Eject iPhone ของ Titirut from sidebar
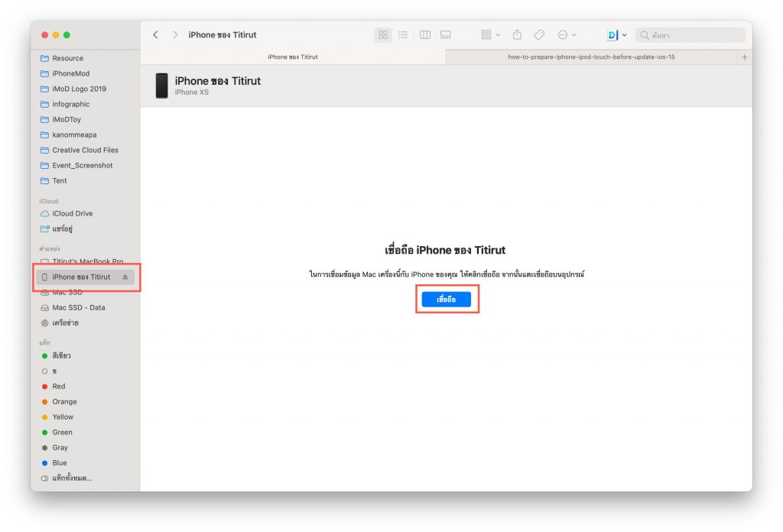The height and width of the screenshot is (532, 783). click(125, 277)
